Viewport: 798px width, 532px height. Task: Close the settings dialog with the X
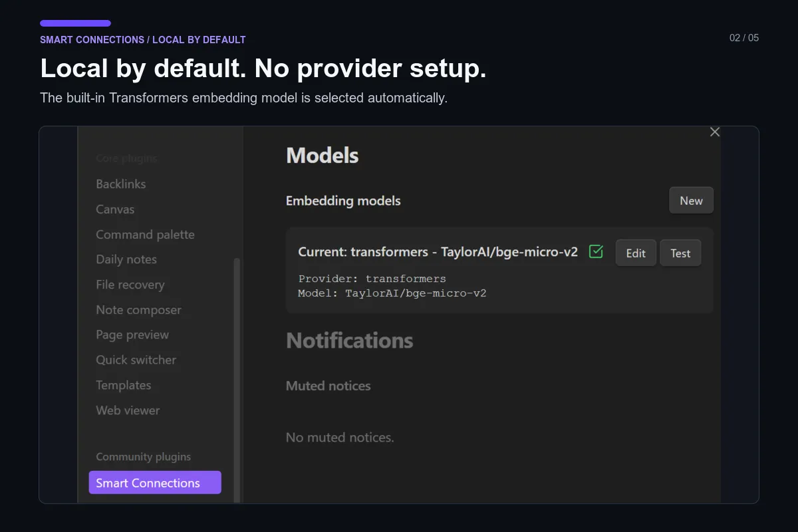(x=715, y=132)
